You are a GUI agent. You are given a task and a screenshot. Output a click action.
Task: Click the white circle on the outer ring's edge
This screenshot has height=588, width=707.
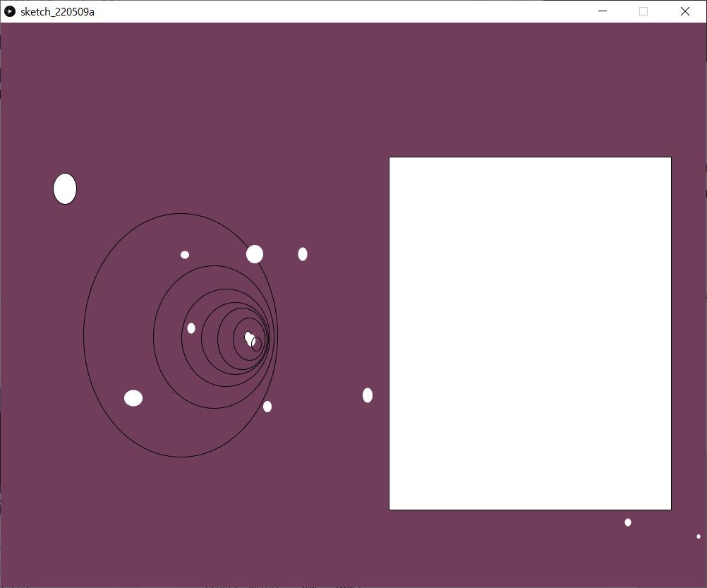(x=255, y=254)
